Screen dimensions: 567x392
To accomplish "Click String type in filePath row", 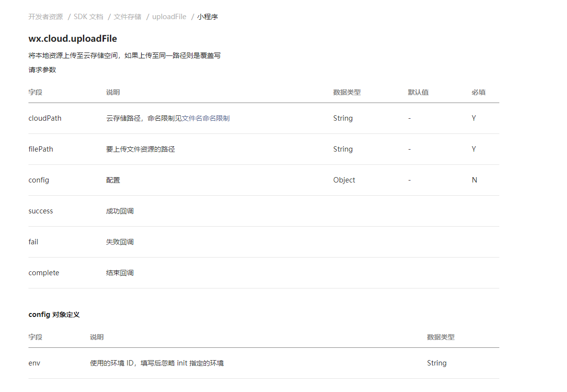I will pyautogui.click(x=343, y=149).
